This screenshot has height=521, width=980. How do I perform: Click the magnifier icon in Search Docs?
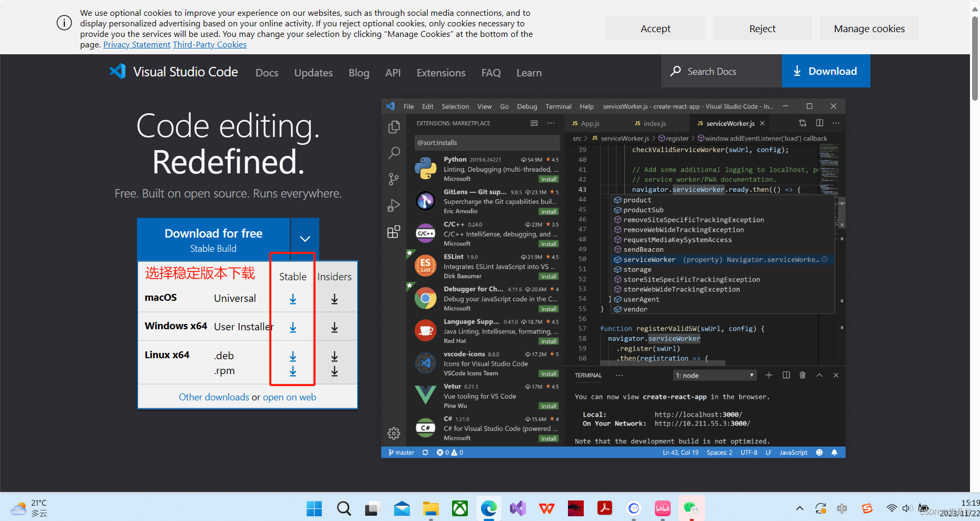tap(675, 71)
